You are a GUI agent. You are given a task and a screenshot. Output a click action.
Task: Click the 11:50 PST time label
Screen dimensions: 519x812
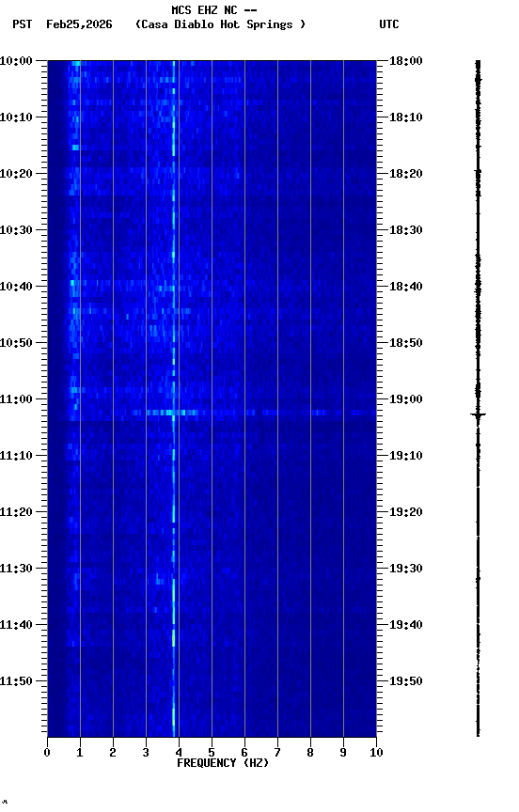point(16,681)
